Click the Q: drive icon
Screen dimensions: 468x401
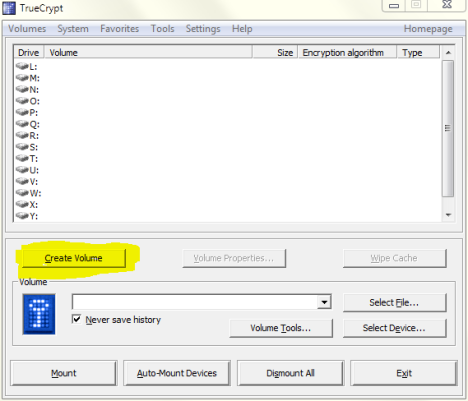point(22,124)
